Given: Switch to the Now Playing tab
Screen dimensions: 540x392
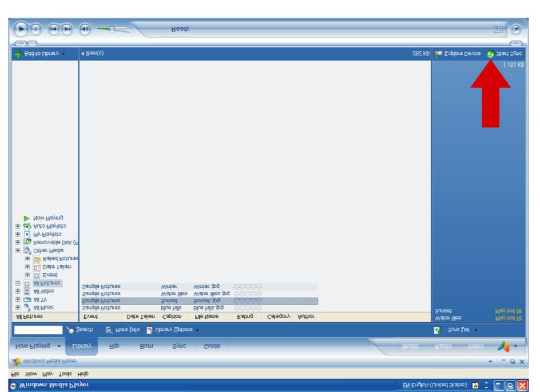Looking at the screenshot, I should [x=33, y=346].
